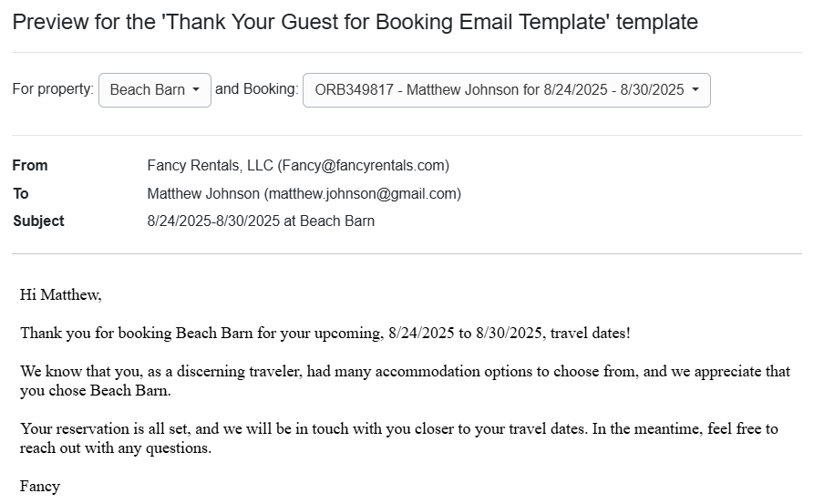
Task: Open the ORB349817 booking selection dropdown
Action: point(506,90)
